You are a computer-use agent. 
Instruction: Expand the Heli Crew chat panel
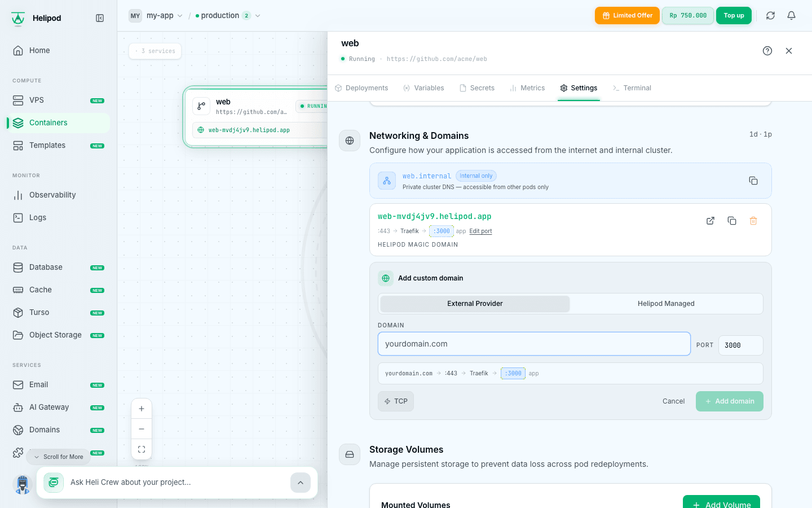[x=301, y=483]
